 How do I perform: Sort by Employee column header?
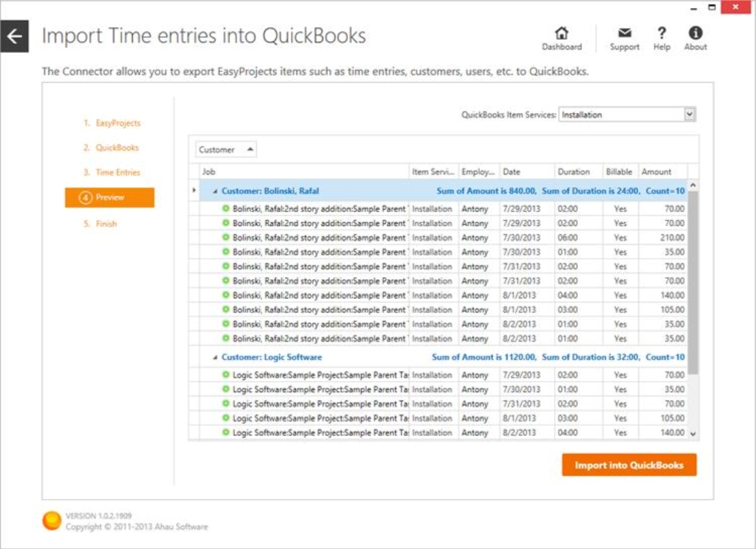click(479, 172)
